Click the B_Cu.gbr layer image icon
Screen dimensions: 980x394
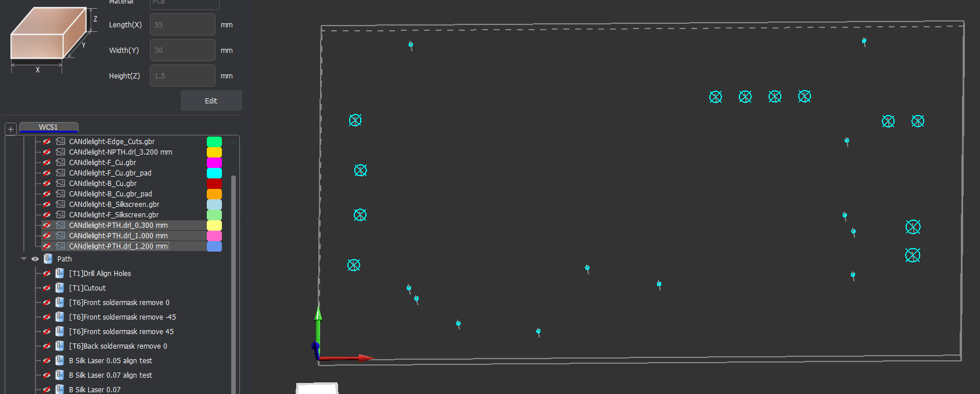tap(60, 183)
